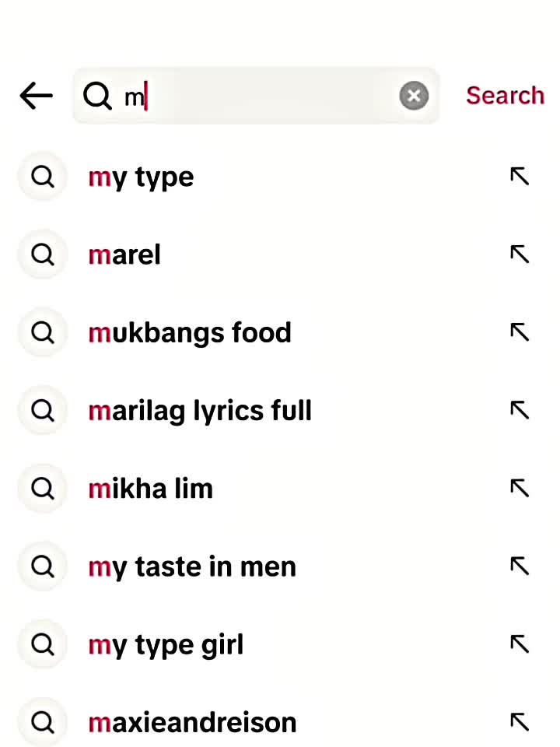Tap the back arrow icon
Image resolution: width=560 pixels, height=747 pixels.
point(37,96)
